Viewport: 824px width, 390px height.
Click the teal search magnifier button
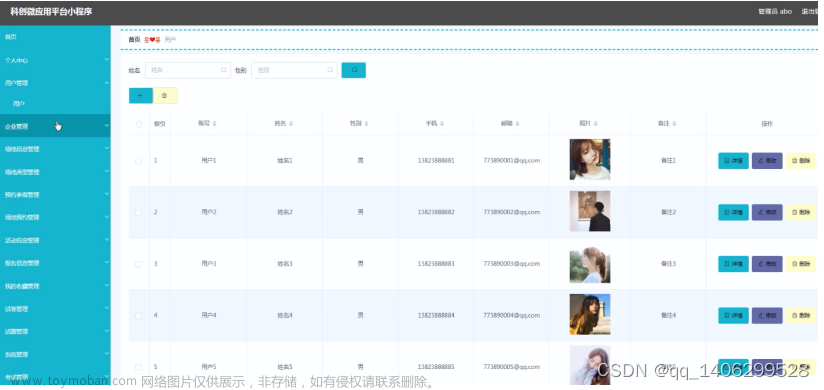354,70
